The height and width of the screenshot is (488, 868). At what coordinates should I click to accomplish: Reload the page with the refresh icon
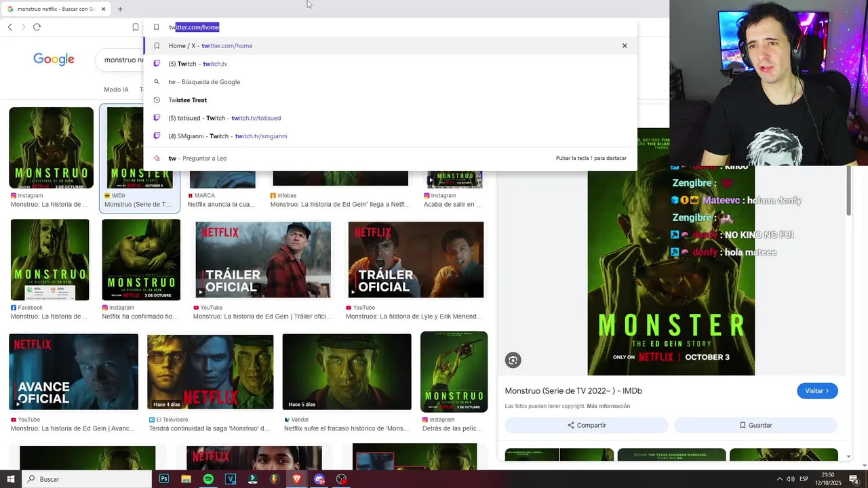(37, 27)
